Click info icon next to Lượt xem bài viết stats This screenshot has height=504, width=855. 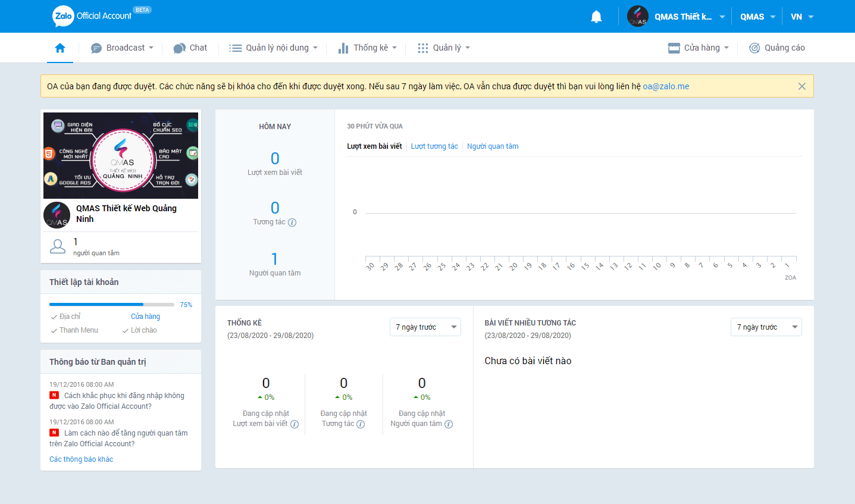point(295,424)
